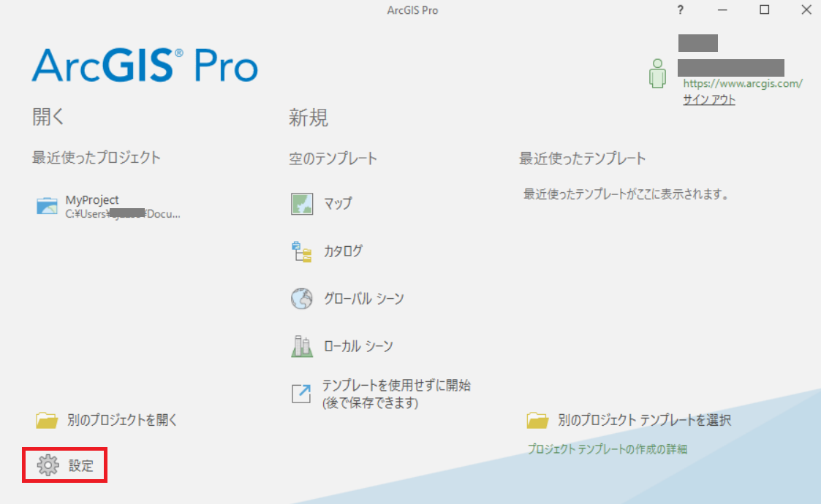Viewport: 821px width, 504px height.
Task: Click the folder icon for 別のプロジェクト テンプレートを選択
Action: [x=537, y=420]
